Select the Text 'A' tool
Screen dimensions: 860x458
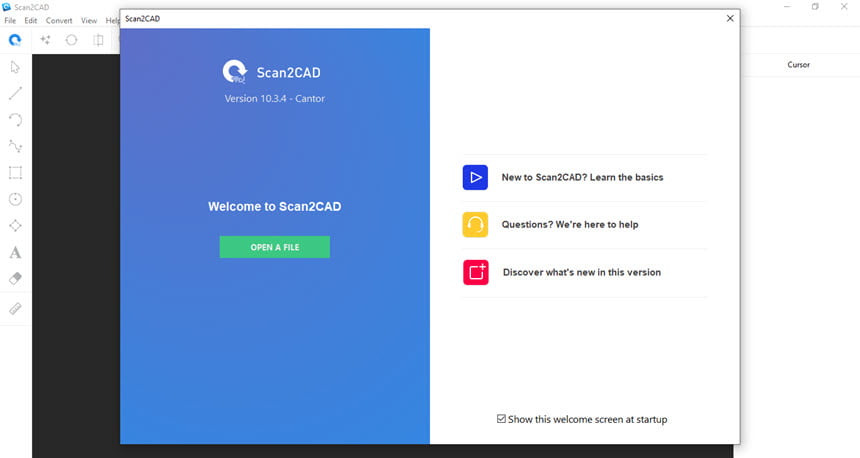15,252
